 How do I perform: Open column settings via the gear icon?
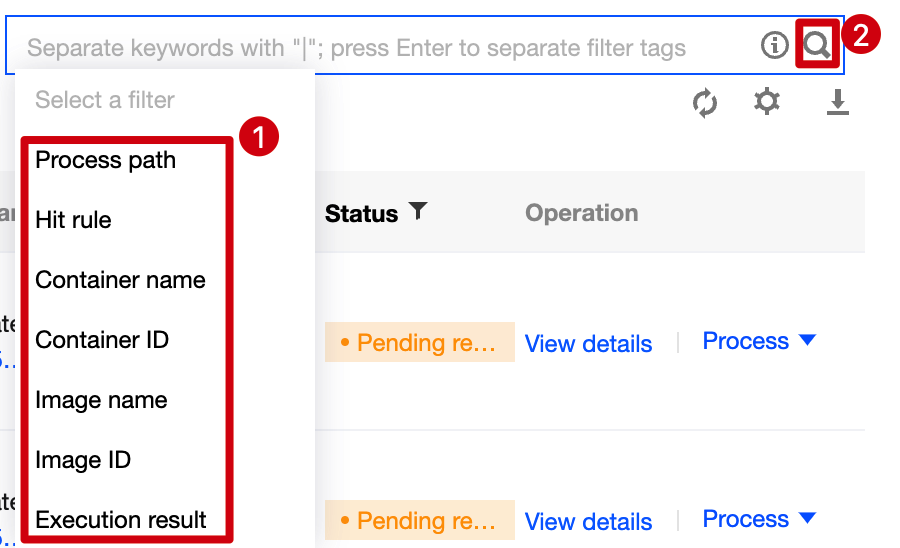(x=767, y=101)
